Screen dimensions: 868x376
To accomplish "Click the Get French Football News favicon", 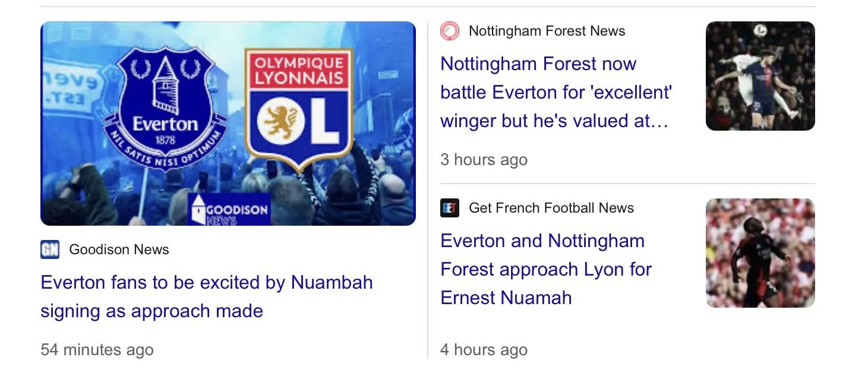I will point(450,208).
